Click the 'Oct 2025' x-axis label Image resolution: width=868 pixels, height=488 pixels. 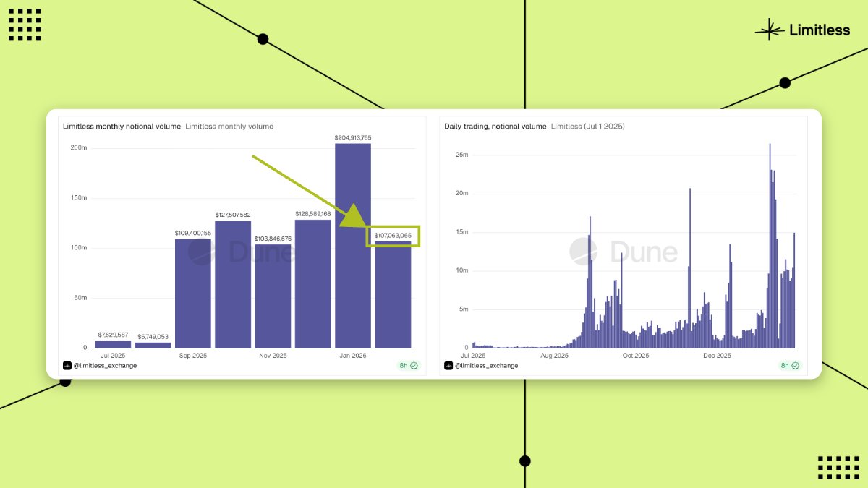coord(636,356)
